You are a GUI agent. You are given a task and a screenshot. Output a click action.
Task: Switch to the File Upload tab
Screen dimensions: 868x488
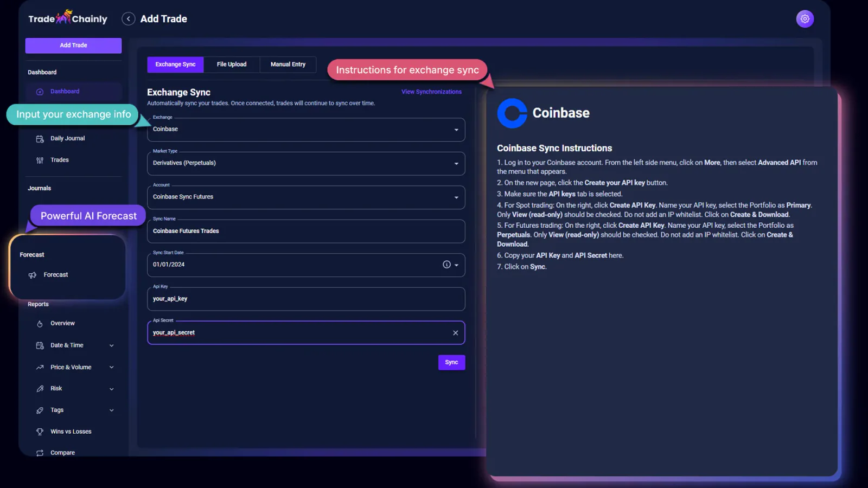231,64
